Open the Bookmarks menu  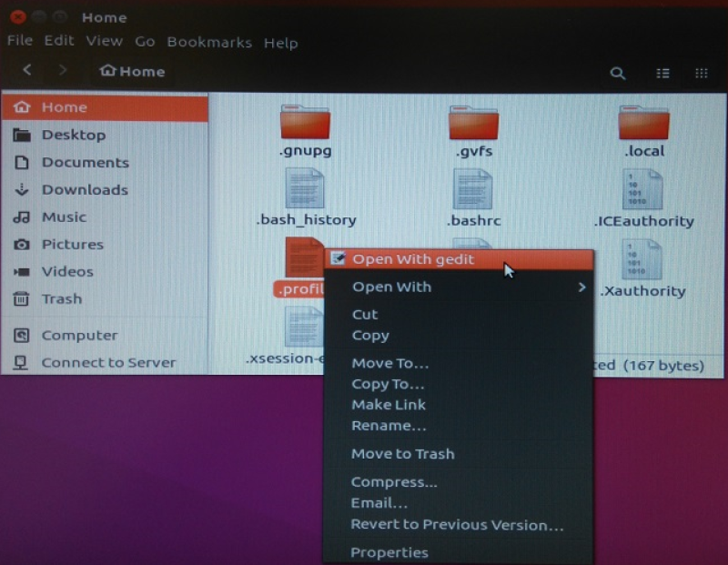pyautogui.click(x=209, y=43)
